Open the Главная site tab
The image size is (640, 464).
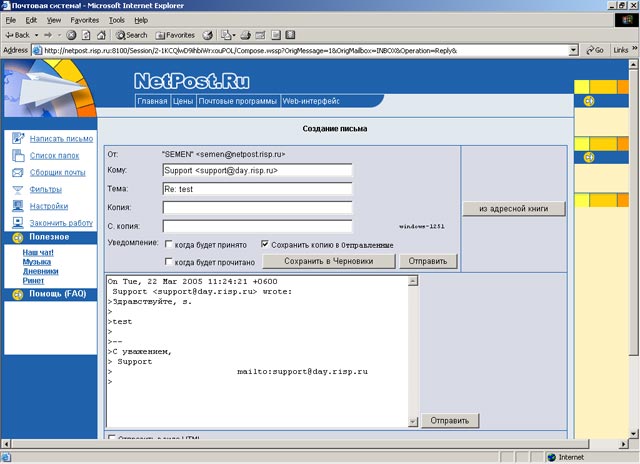coord(152,101)
